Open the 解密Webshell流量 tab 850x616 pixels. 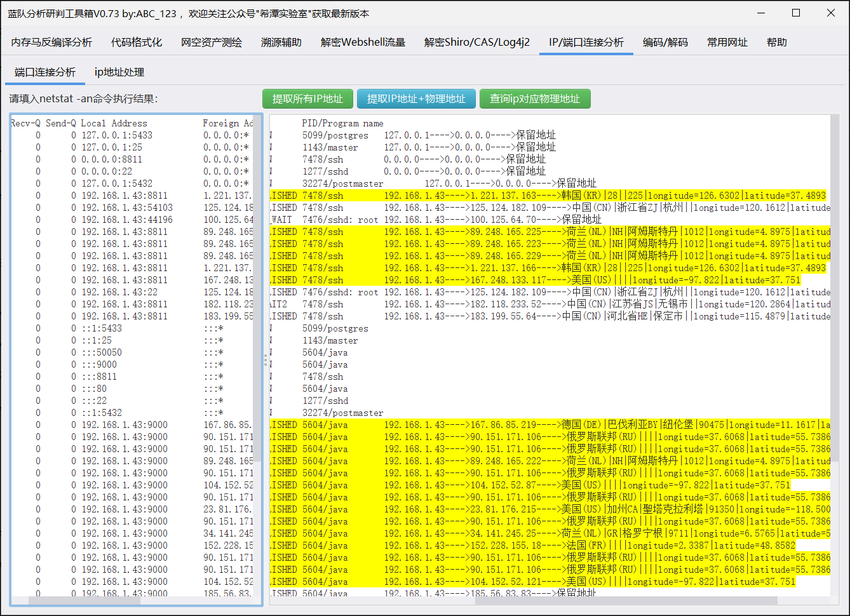(363, 41)
